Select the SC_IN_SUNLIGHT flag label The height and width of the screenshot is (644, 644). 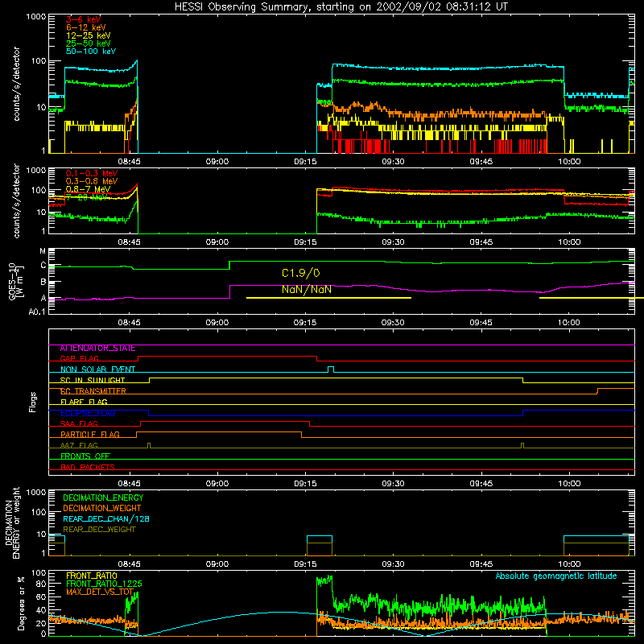[93, 380]
